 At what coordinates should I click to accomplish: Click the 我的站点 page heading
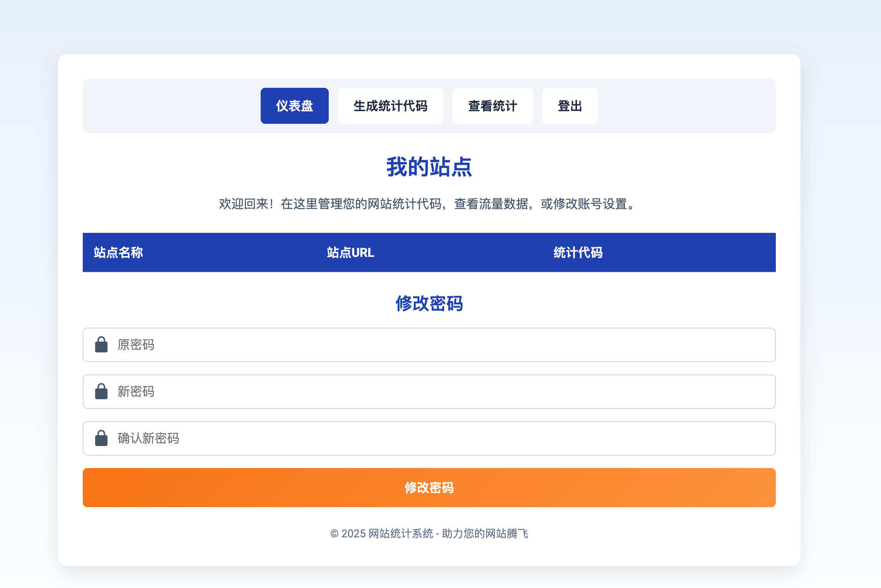point(429,168)
